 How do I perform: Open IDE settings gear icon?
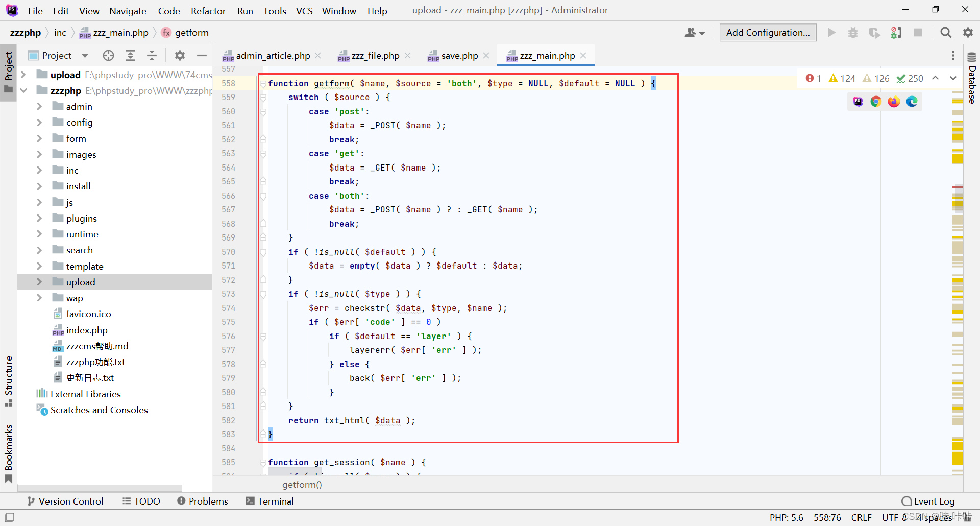click(x=968, y=33)
